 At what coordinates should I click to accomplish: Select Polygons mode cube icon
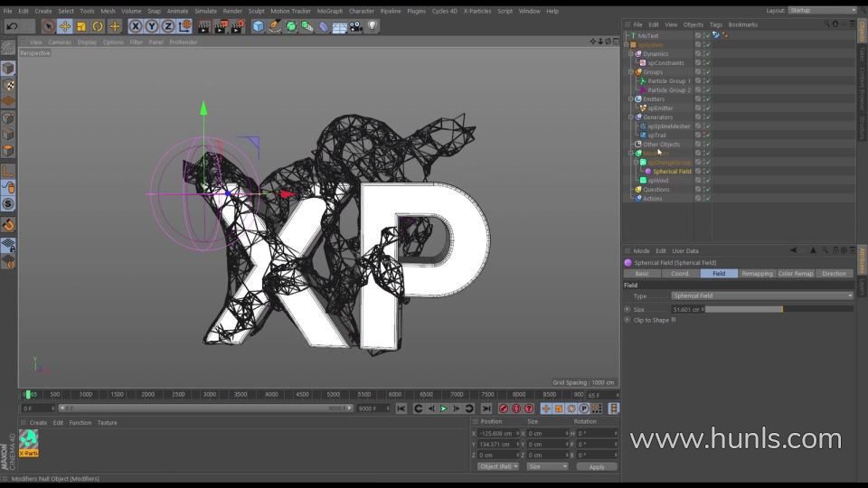[x=8, y=151]
